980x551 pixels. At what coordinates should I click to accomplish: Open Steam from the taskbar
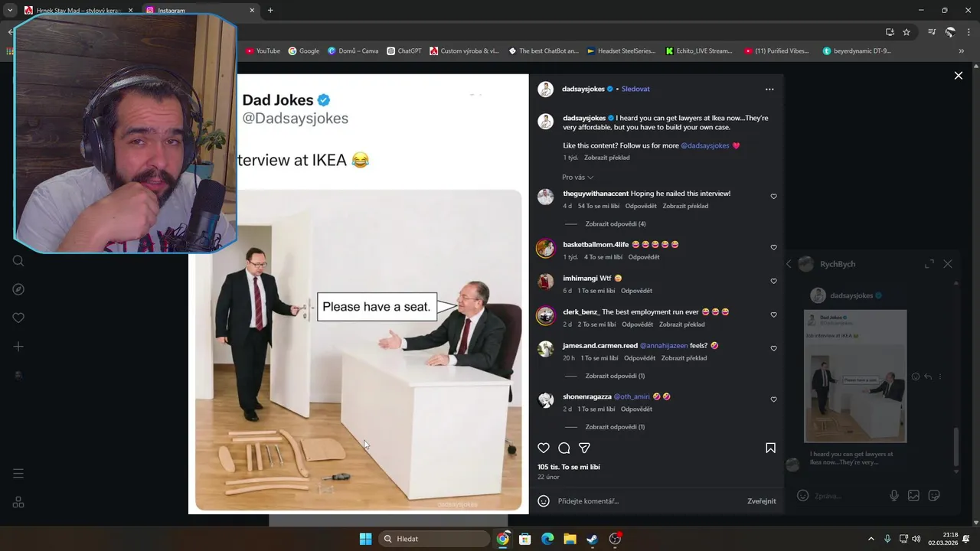tap(592, 539)
